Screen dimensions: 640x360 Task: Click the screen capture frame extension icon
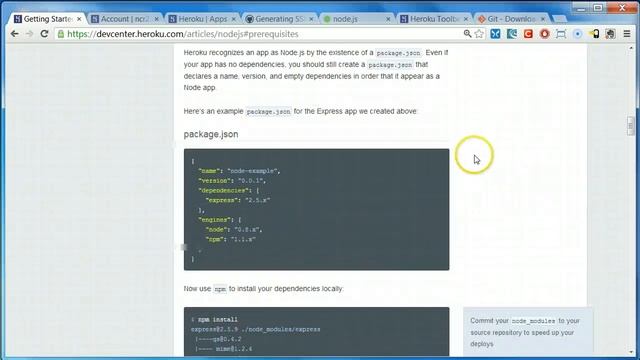click(x=561, y=34)
